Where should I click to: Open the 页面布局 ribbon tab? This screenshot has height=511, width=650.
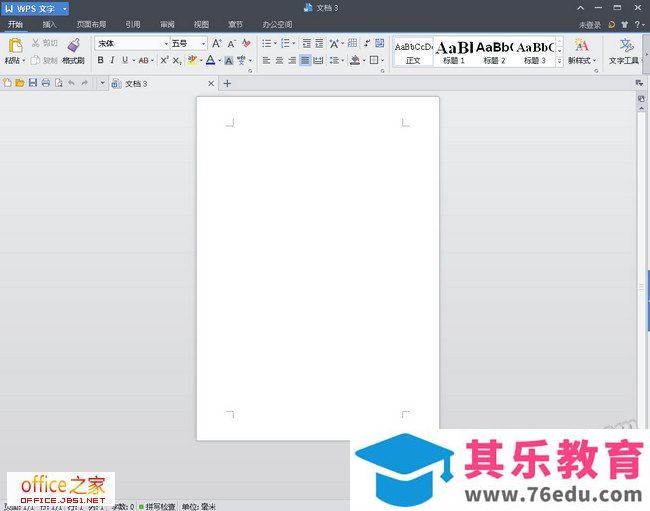click(x=91, y=24)
